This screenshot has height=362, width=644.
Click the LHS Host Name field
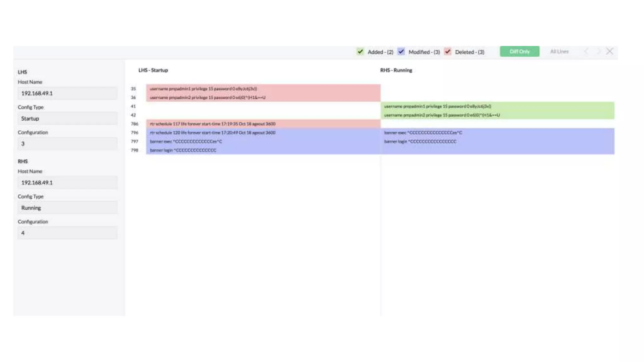[67, 93]
